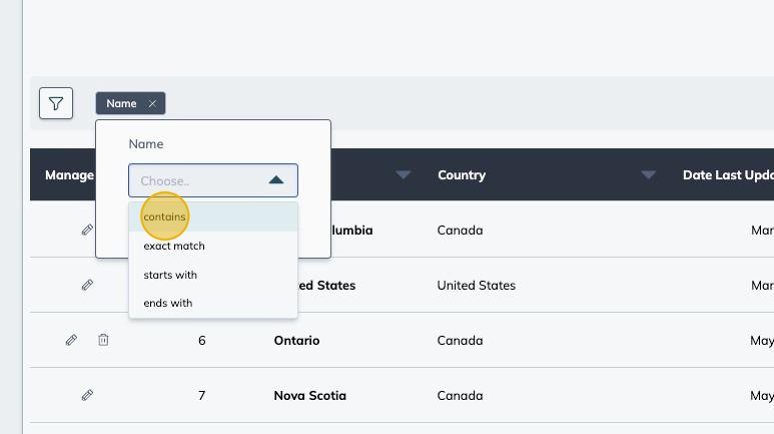
Task: Sort by the Country column header
Action: click(x=461, y=175)
